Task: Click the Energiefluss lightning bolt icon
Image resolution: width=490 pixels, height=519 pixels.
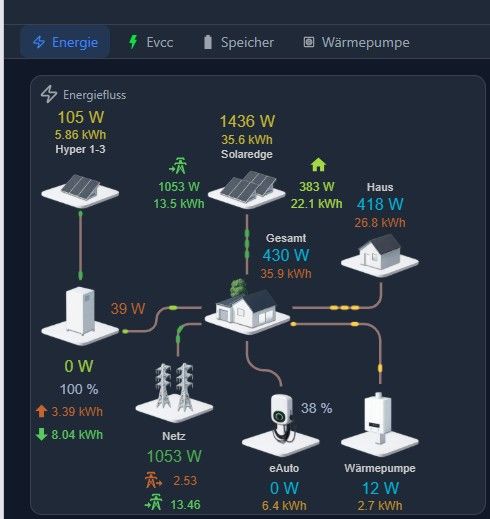Action: tap(49, 94)
